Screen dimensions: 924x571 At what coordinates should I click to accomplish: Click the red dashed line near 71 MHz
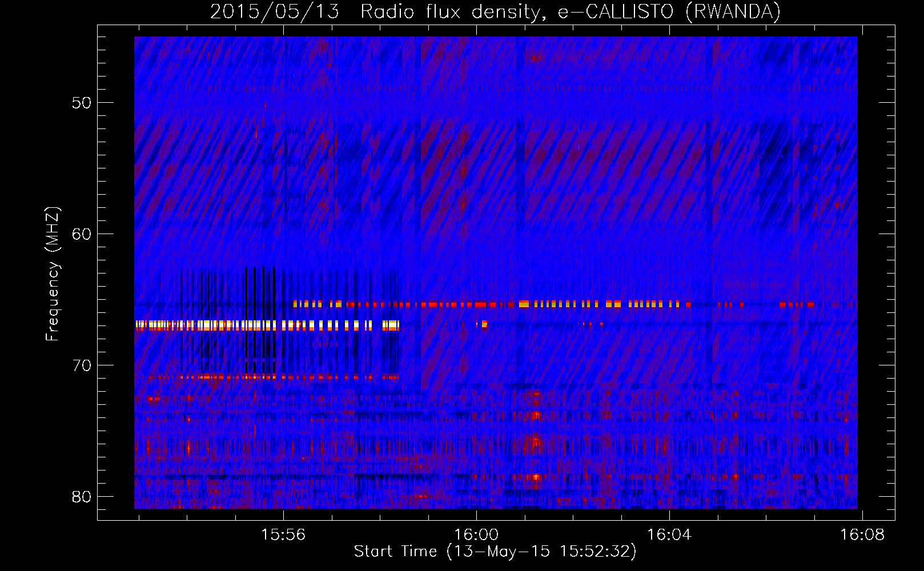point(273,377)
